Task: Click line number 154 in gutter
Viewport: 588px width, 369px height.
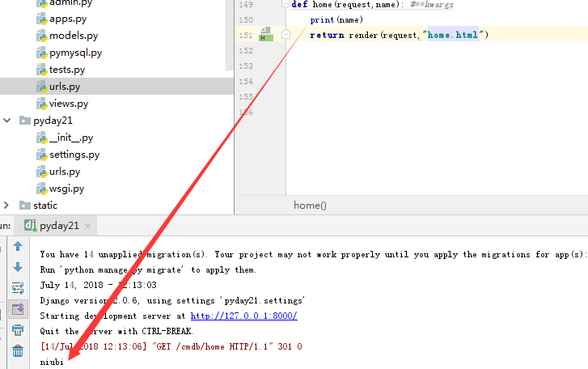Action: click(x=246, y=82)
